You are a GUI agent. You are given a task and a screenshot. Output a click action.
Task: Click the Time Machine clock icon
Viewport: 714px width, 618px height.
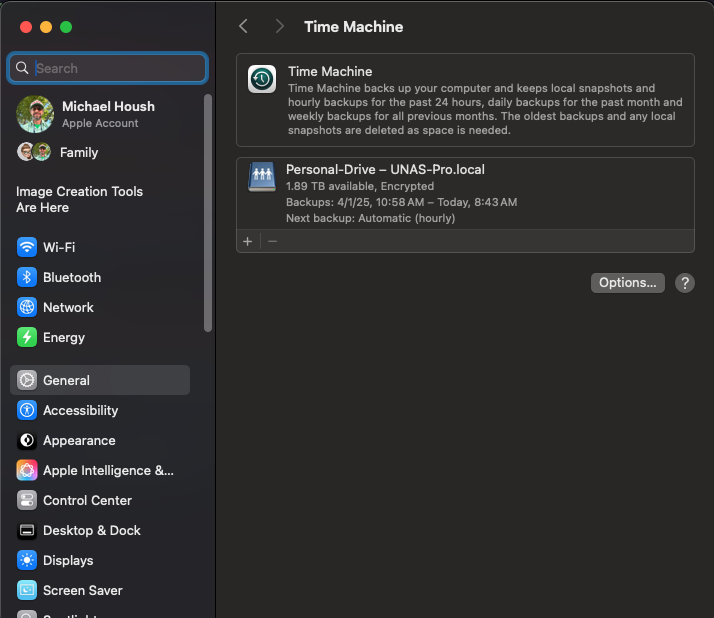[262, 79]
